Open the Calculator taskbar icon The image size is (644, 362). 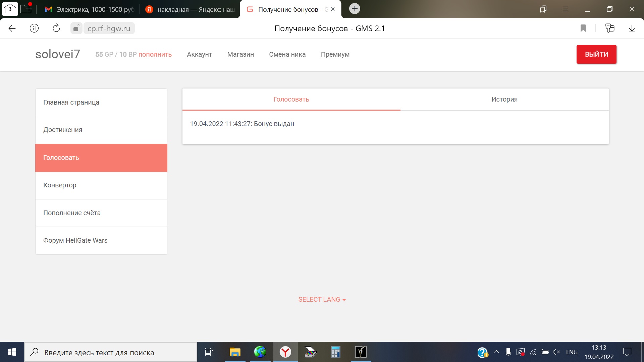point(335,352)
